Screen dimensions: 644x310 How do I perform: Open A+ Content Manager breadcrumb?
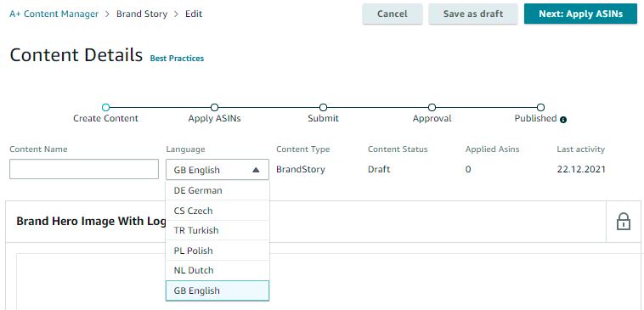[x=54, y=14]
